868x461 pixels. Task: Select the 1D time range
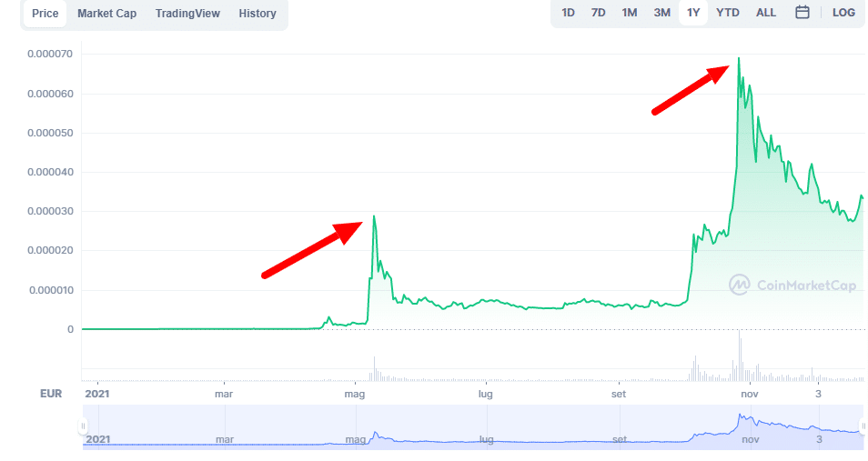click(x=568, y=13)
